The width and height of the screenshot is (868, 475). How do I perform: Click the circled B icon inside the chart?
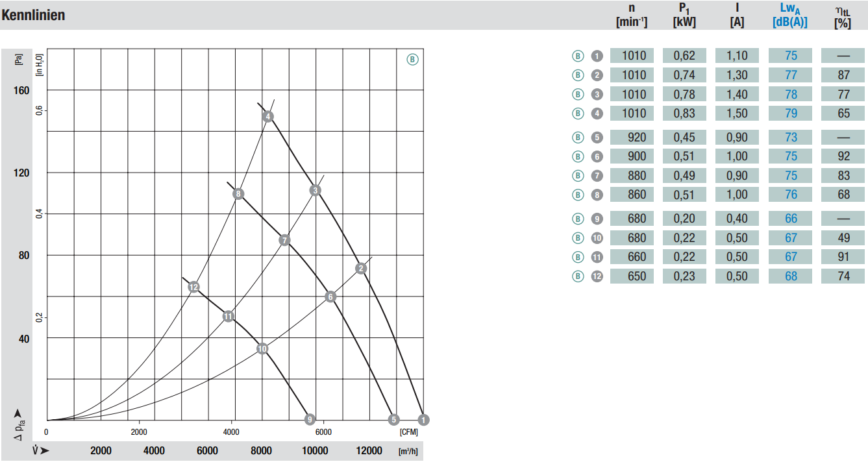[x=413, y=59]
